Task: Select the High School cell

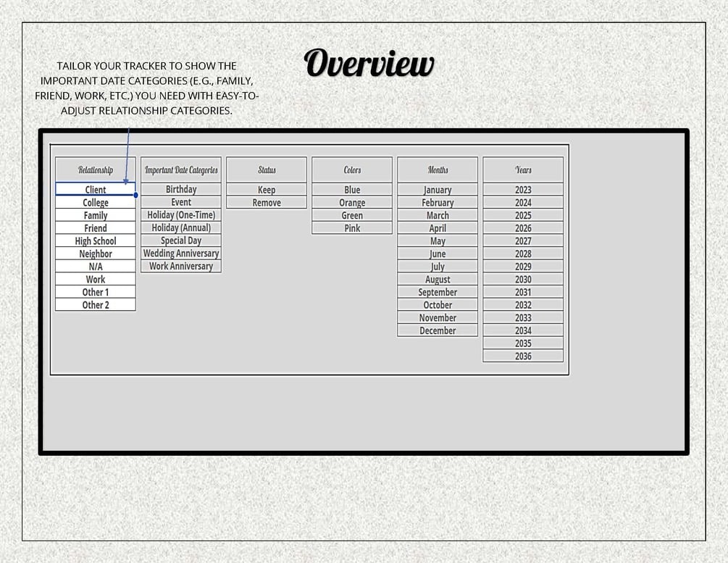Action: [95, 241]
